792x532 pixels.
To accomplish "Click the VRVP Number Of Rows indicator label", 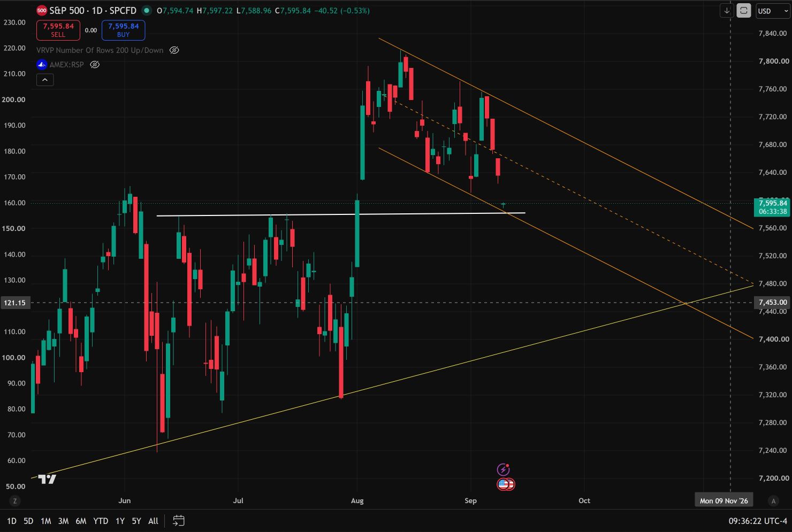I will coord(100,50).
